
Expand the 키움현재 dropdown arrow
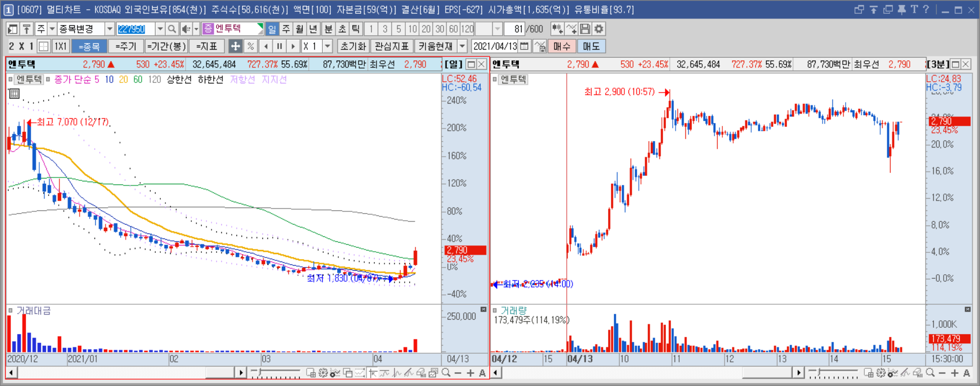(x=462, y=46)
